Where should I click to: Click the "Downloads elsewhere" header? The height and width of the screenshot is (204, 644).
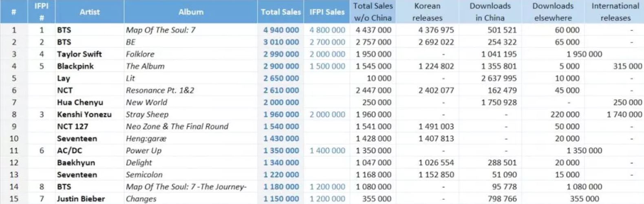553,12
